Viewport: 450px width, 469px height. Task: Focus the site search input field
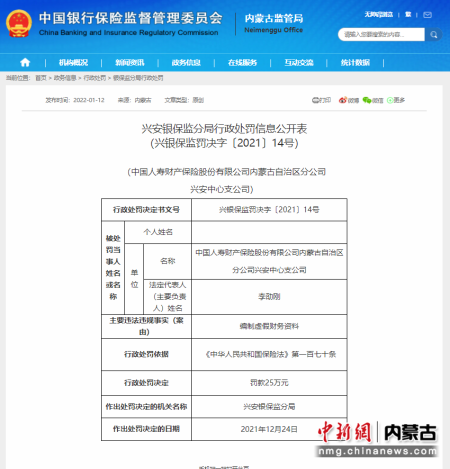tap(382, 35)
